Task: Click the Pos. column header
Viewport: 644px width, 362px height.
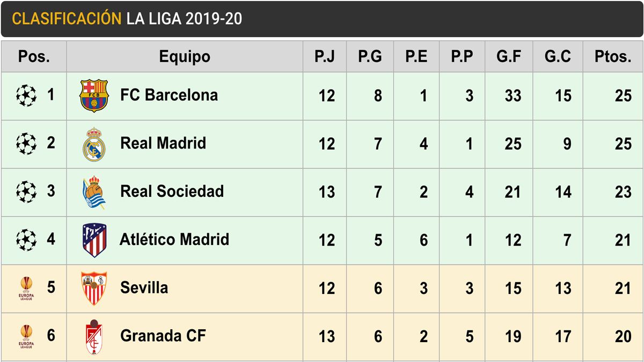Action: point(34,57)
